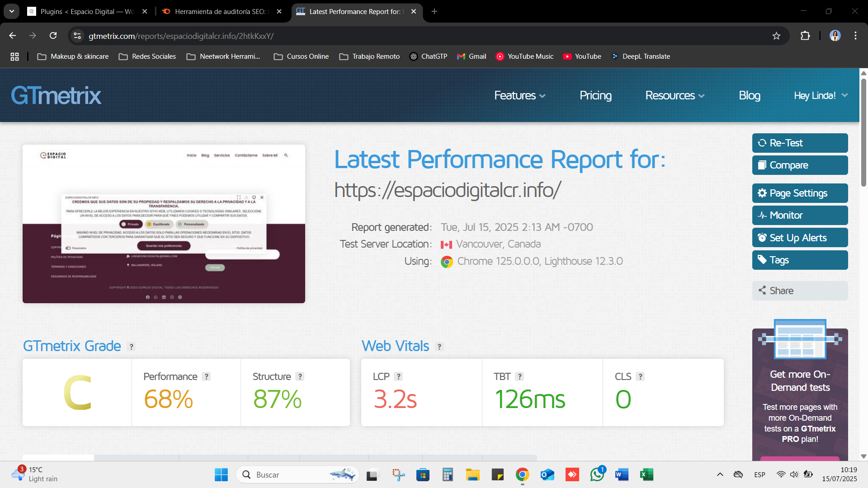Click the Monitor button

pos(800,215)
